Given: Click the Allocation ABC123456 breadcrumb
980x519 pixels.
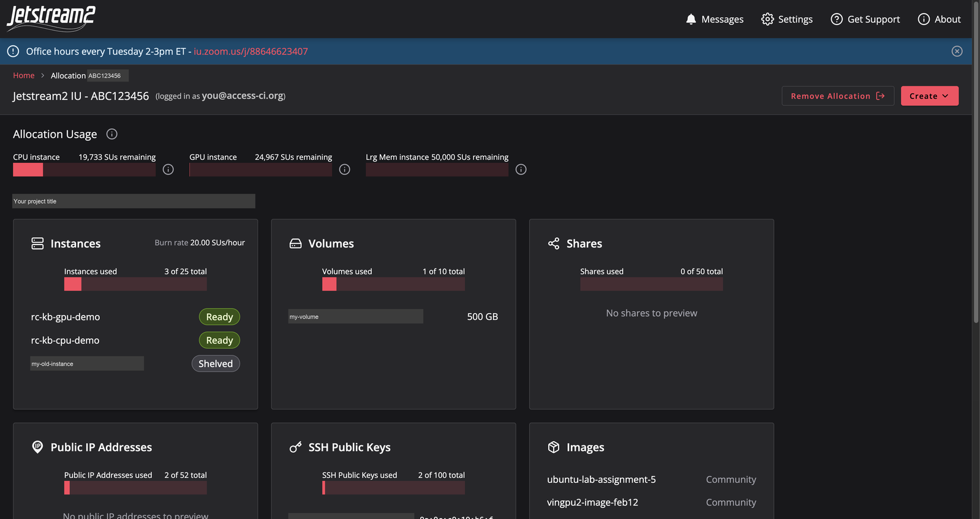Looking at the screenshot, I should coord(89,75).
